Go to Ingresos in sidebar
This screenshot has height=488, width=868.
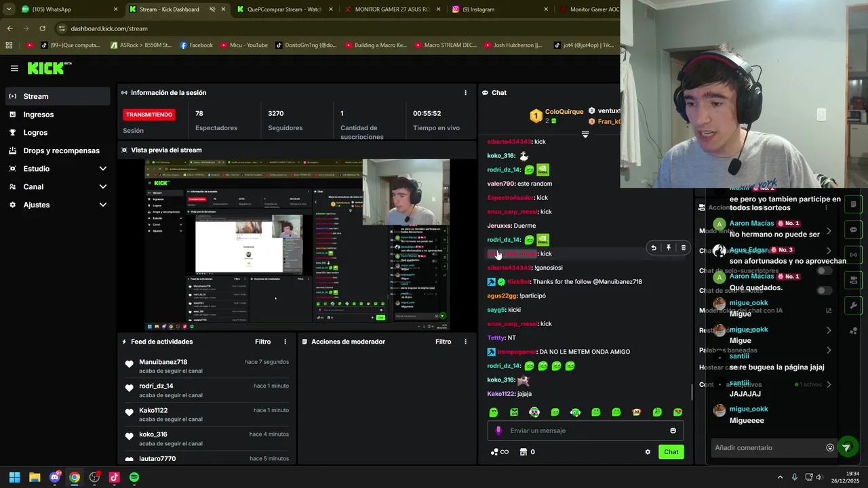point(58,115)
